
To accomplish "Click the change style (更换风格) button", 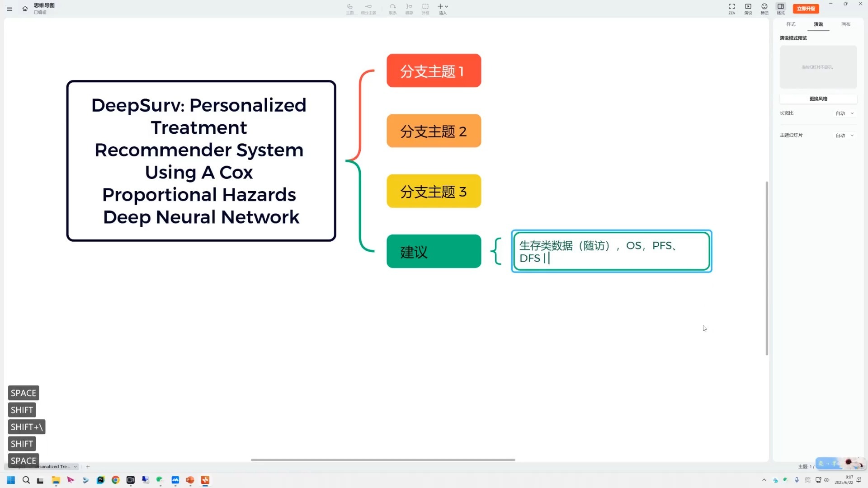I will click(818, 99).
